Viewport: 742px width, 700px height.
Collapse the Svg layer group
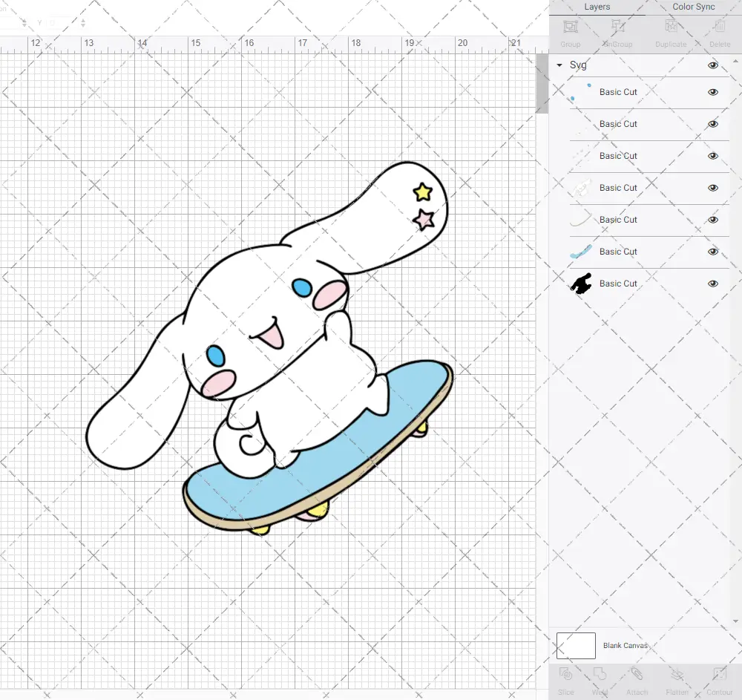point(559,65)
